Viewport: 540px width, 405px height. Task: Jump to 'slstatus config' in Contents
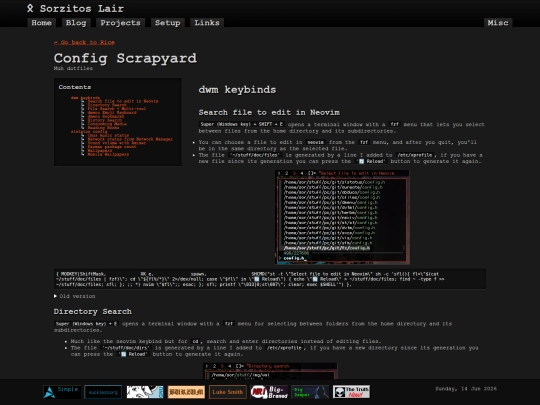coord(89,132)
